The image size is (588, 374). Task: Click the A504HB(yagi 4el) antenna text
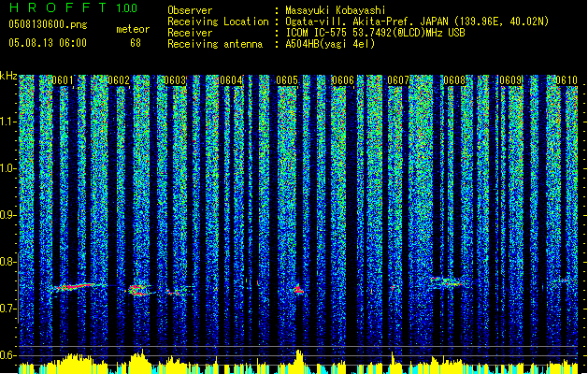pos(330,44)
